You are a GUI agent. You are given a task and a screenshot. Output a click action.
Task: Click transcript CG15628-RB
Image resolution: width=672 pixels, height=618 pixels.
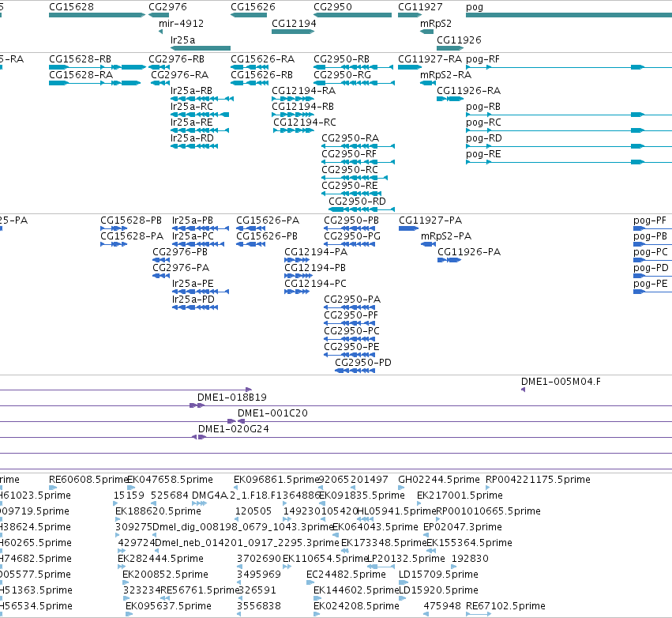(97, 67)
